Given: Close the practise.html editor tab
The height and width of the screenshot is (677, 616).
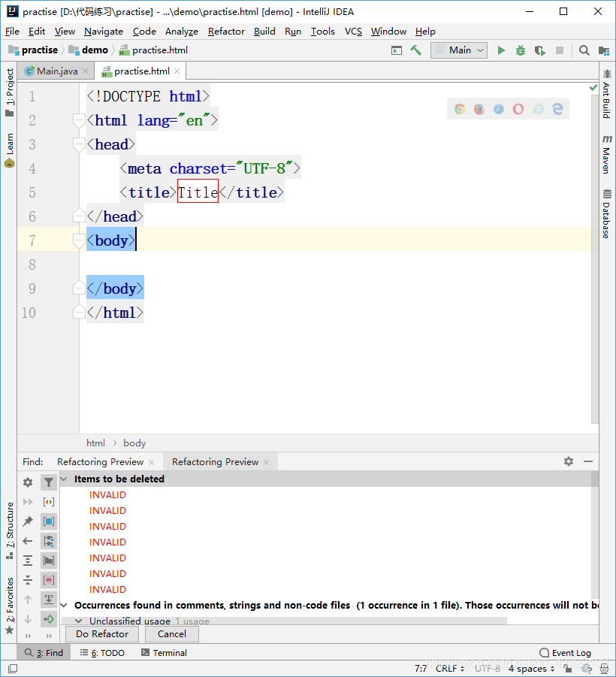Looking at the screenshot, I should [177, 71].
